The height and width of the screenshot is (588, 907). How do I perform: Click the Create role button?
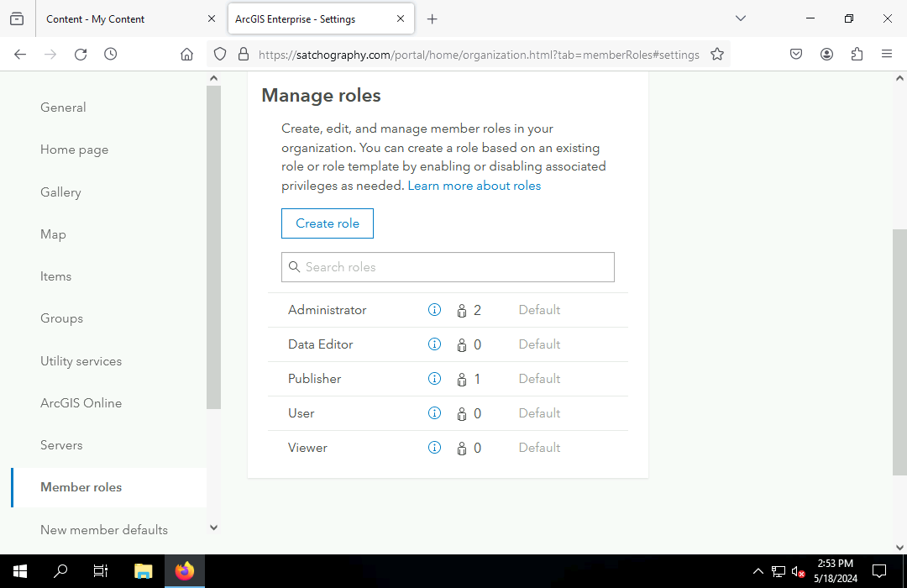[x=328, y=223]
